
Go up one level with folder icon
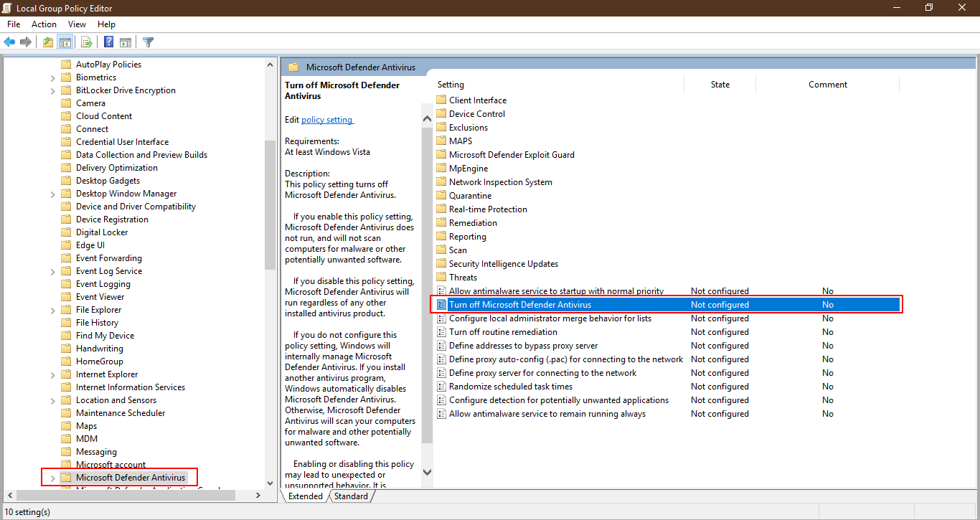(x=48, y=42)
